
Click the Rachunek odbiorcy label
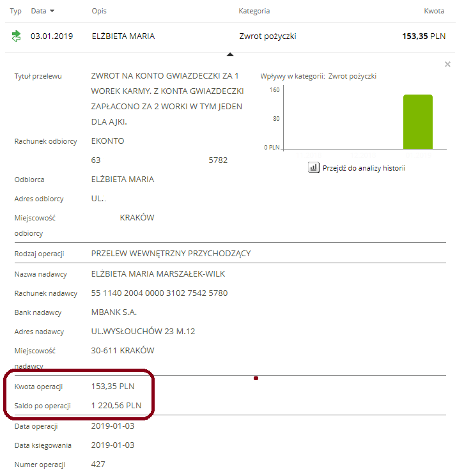point(45,141)
